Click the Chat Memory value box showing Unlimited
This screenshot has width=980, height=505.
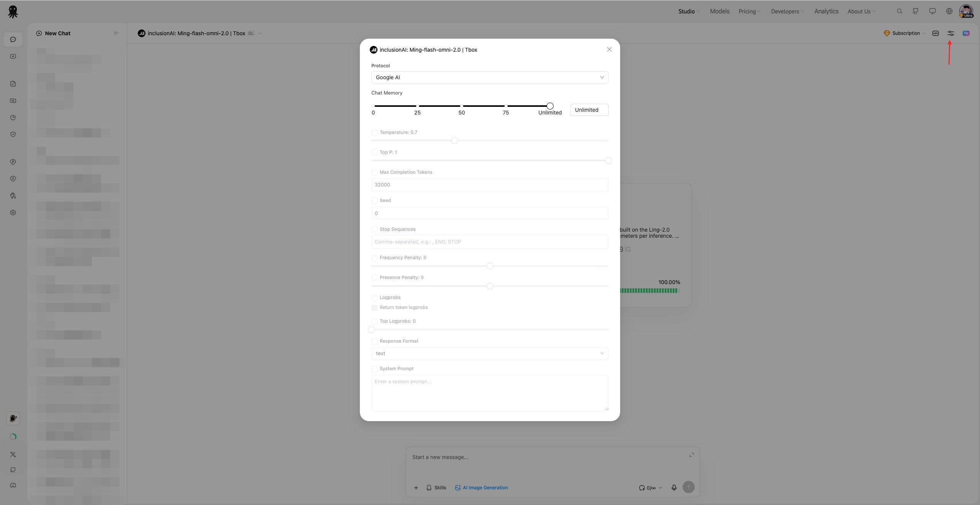coord(589,110)
